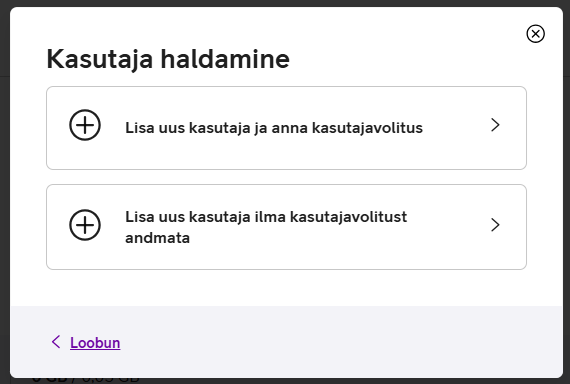Select 'Lisa uus kasutaja ilma kasutajavolitust andmata' text
The width and height of the screenshot is (570, 384).
(266, 227)
